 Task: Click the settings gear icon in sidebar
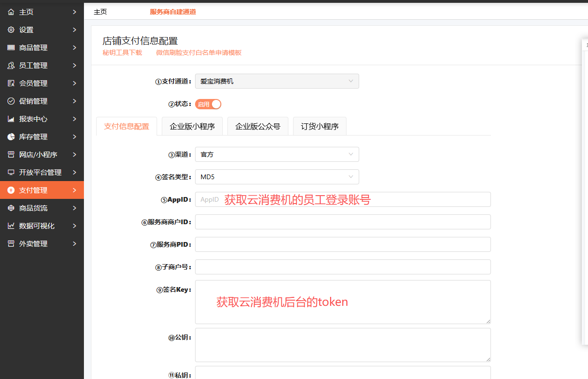pos(11,30)
